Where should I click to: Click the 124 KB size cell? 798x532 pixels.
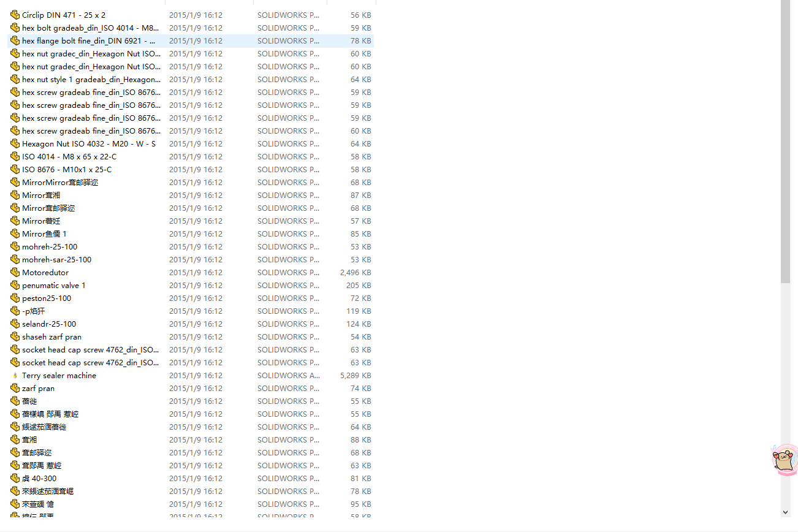click(x=359, y=324)
